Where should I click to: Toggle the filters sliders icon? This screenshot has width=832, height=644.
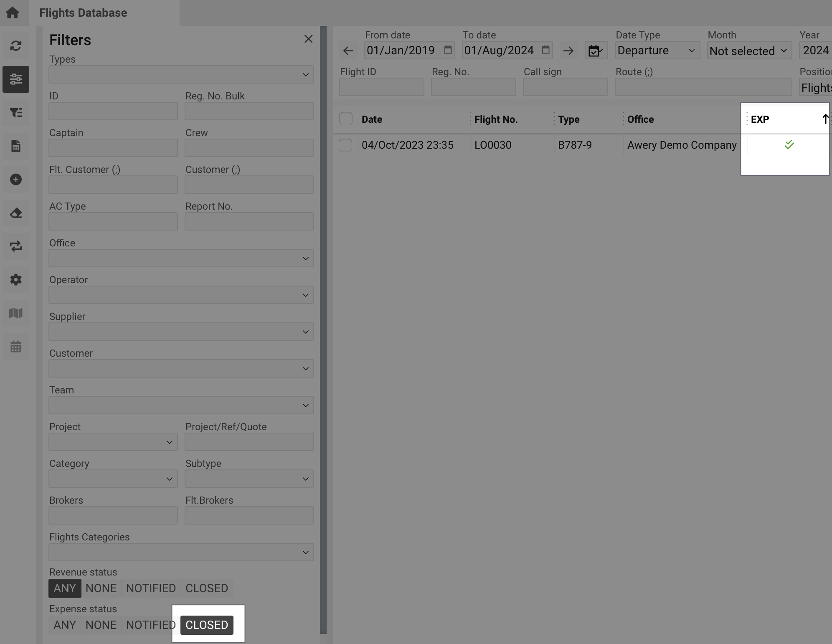pyautogui.click(x=16, y=79)
